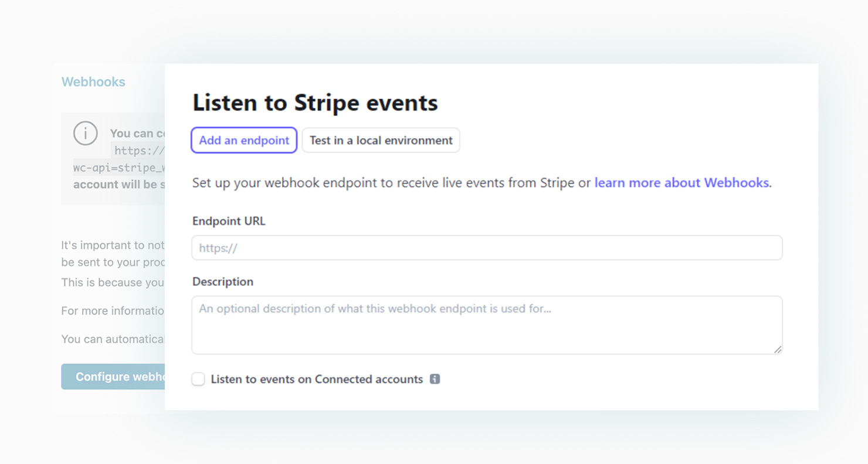Click the Description field label
This screenshot has width=868, height=464.
(x=223, y=282)
